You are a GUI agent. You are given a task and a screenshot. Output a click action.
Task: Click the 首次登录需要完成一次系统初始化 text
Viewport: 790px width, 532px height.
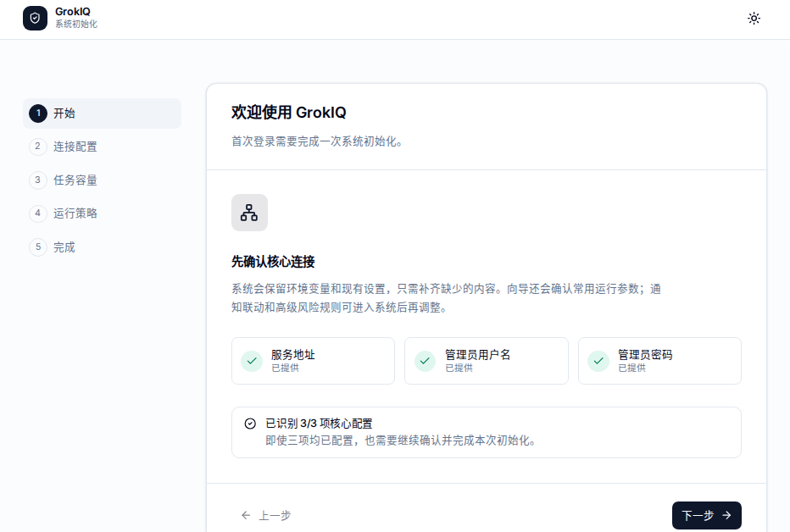coord(317,142)
